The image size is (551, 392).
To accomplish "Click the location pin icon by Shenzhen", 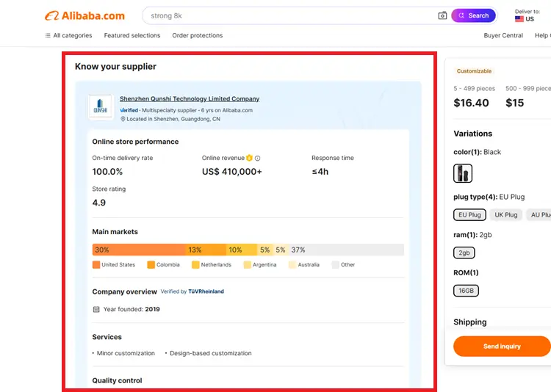I will pyautogui.click(x=123, y=119).
